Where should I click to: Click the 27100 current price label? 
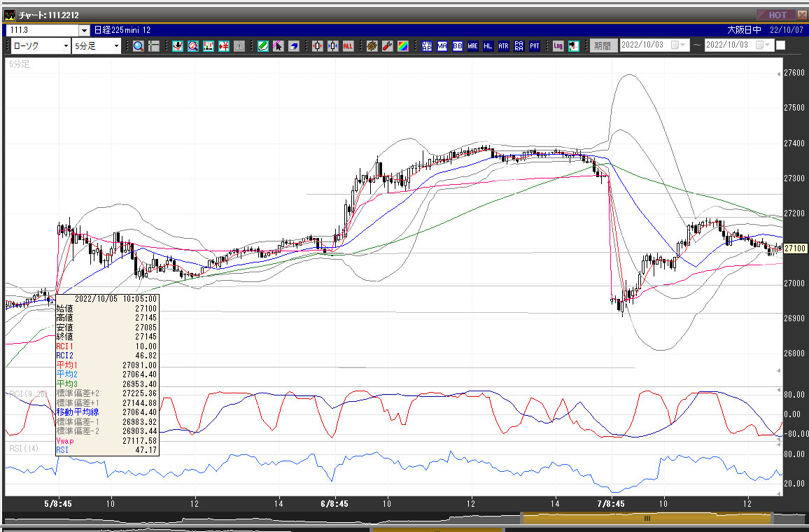pyautogui.click(x=795, y=248)
